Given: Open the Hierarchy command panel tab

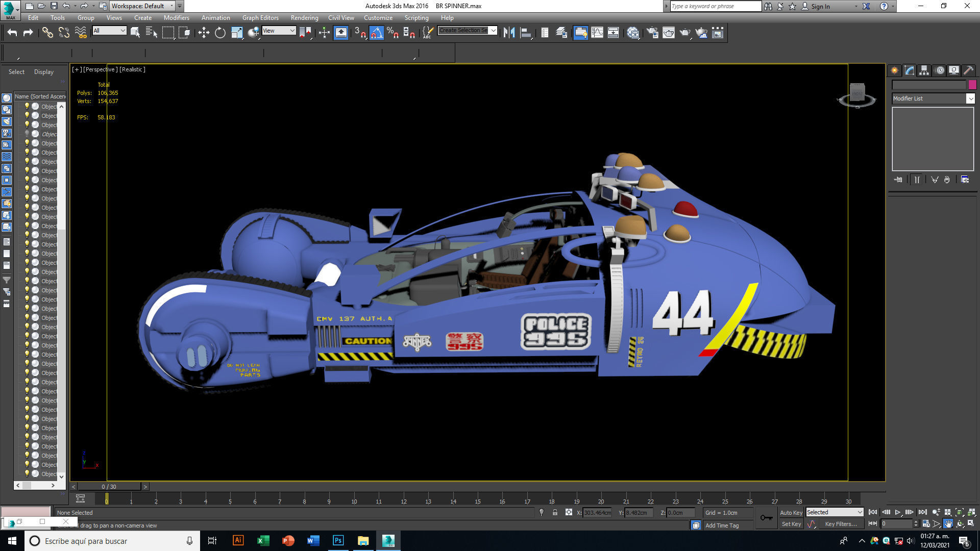Looking at the screenshot, I should pyautogui.click(x=924, y=70).
